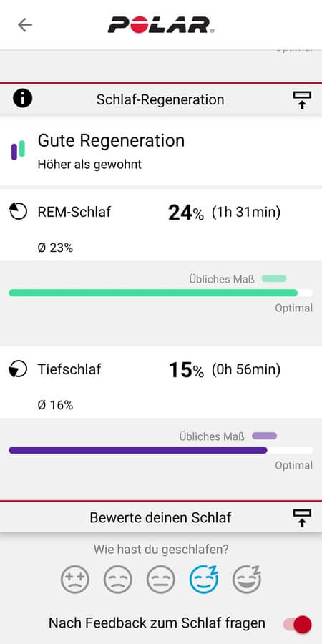
Task: Select the excellent sleep laughing face
Action: tap(247, 579)
